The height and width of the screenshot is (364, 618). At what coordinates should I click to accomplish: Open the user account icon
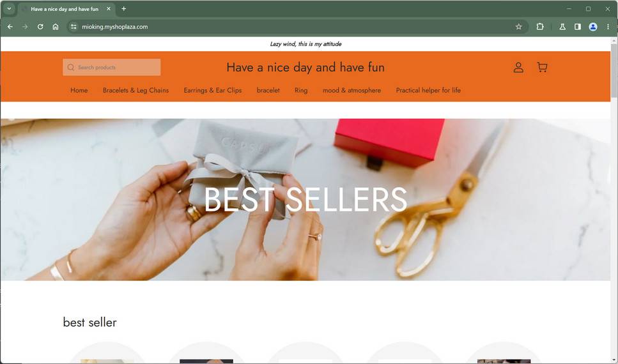click(518, 67)
